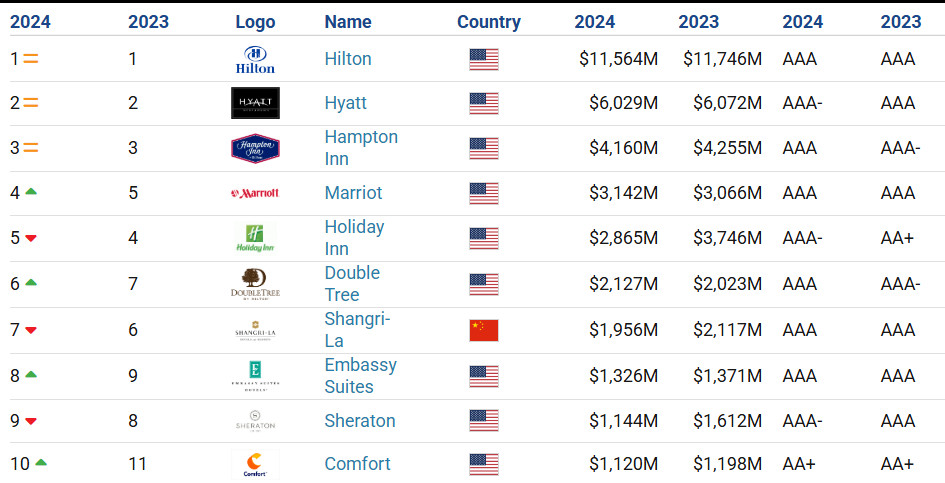Open the Hilton brand link
This screenshot has height=483, width=945.
tap(348, 59)
